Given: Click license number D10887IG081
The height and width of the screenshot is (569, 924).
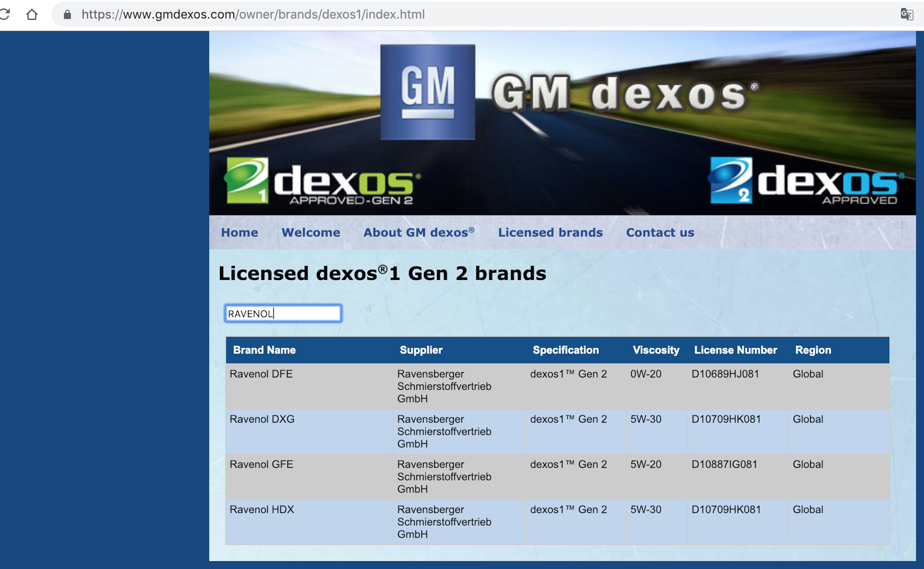Looking at the screenshot, I should [724, 465].
